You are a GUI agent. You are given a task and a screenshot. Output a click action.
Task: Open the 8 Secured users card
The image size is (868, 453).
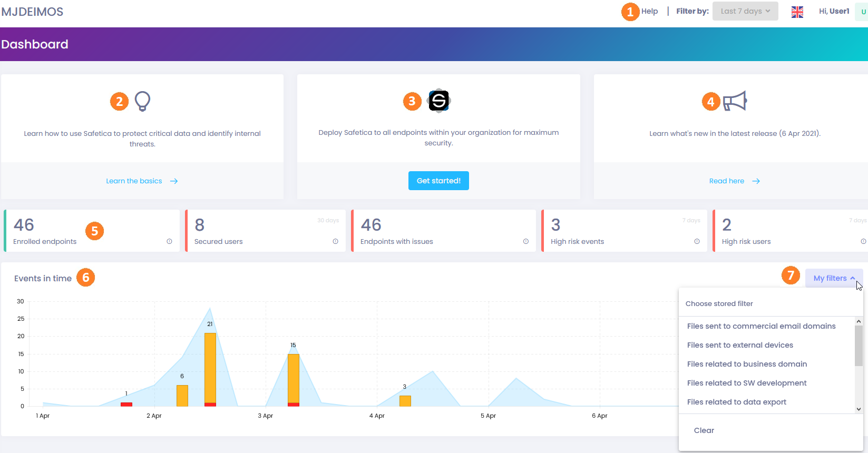(266, 231)
